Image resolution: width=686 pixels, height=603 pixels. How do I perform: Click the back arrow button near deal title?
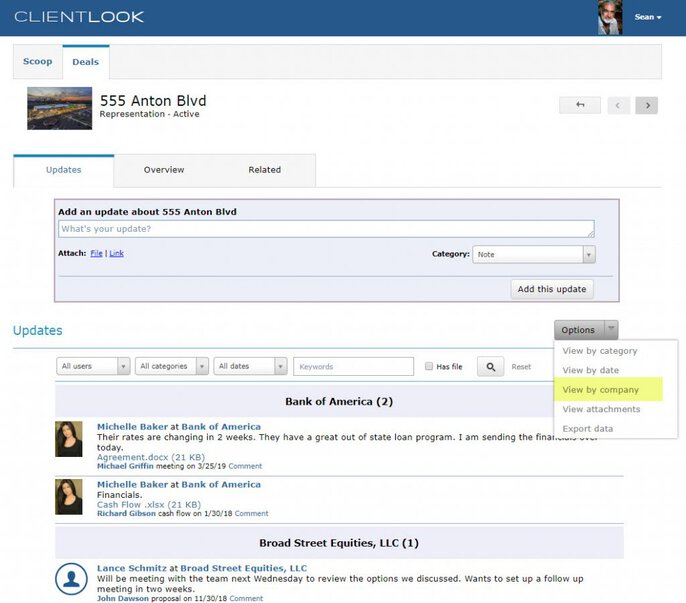[580, 105]
